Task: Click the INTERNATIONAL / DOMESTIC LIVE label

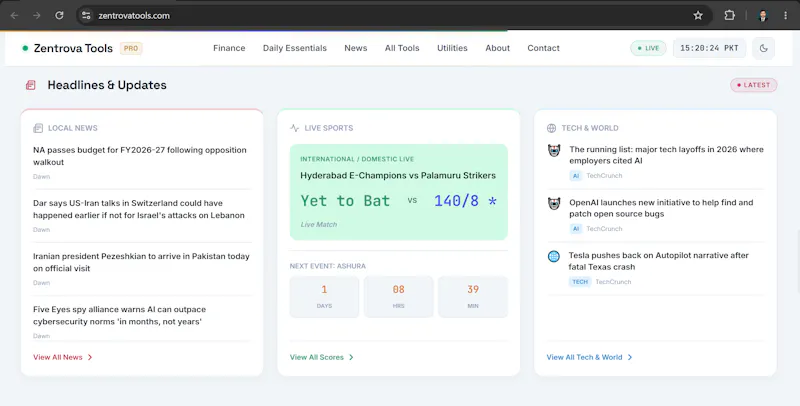Action: [x=357, y=159]
